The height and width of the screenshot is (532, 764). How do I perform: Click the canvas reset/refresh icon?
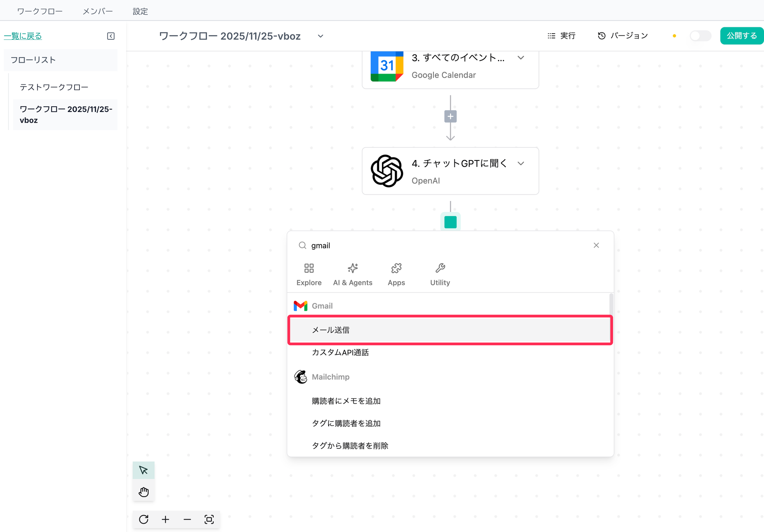pos(144,519)
